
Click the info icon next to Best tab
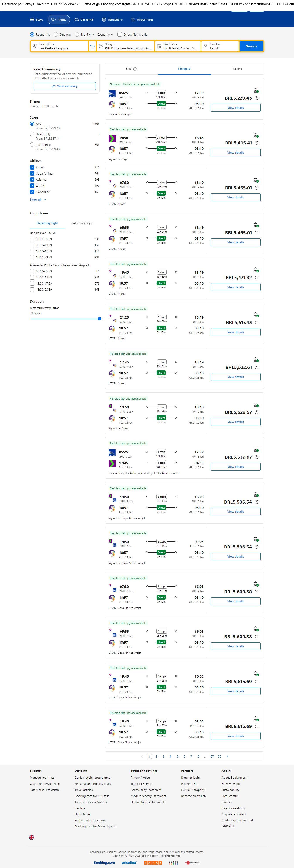[135, 69]
